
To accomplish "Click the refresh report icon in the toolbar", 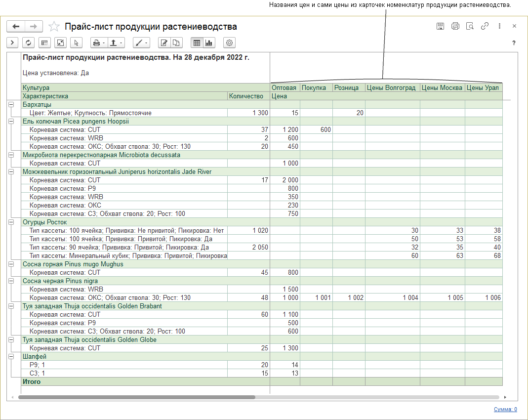I will pos(28,42).
